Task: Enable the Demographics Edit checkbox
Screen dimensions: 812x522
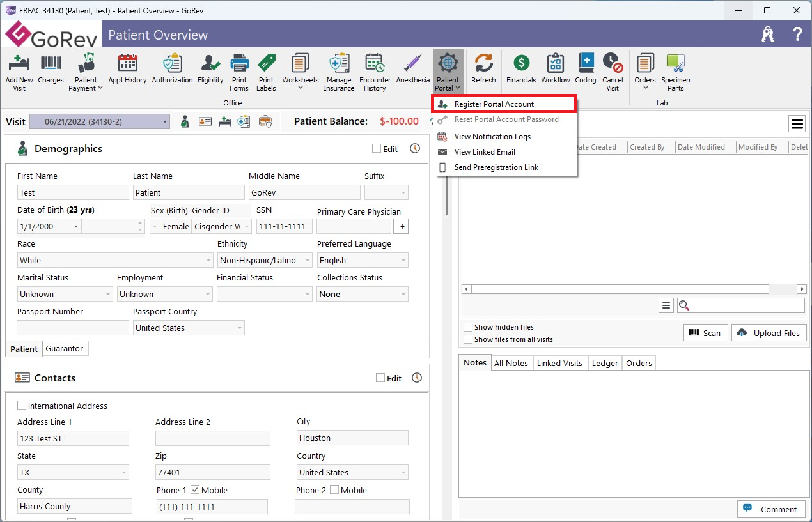Action: click(x=377, y=149)
